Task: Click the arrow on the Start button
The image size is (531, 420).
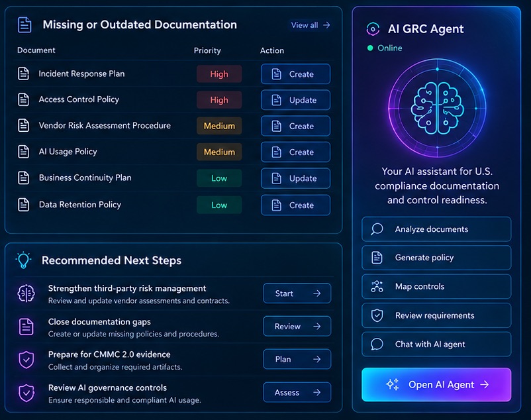Action: [x=317, y=293]
